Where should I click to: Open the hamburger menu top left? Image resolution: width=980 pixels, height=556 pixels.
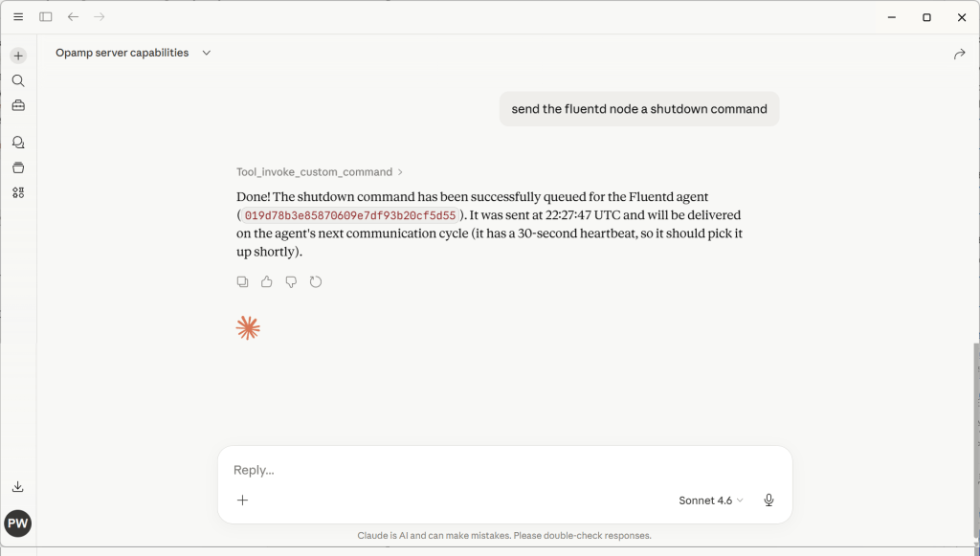[17, 16]
